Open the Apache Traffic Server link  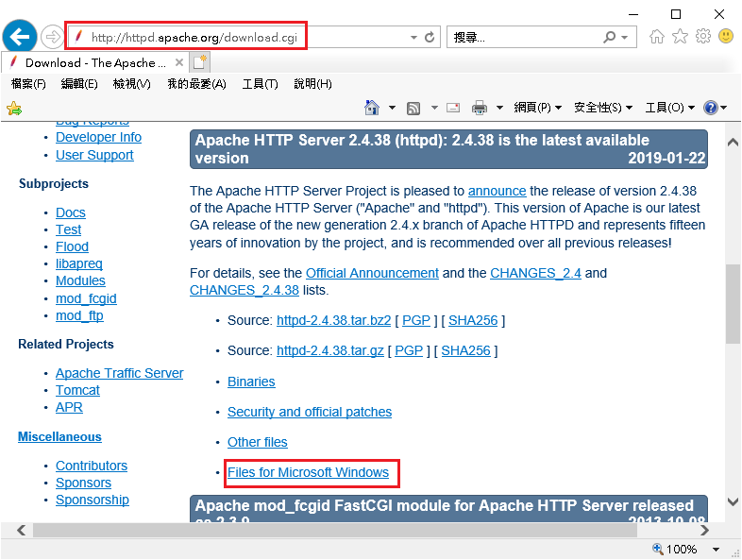119,374
